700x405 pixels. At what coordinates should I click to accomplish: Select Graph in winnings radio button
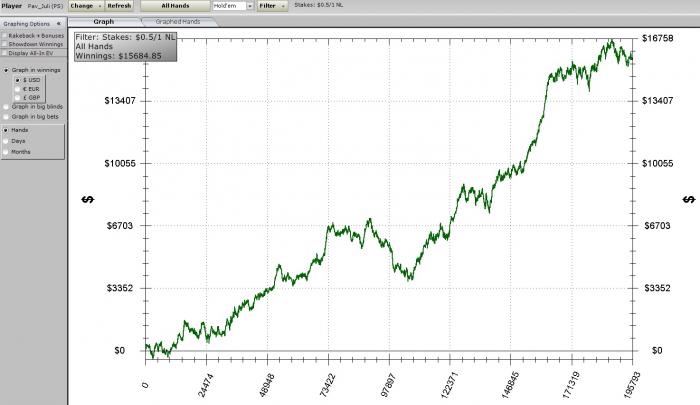(6, 70)
